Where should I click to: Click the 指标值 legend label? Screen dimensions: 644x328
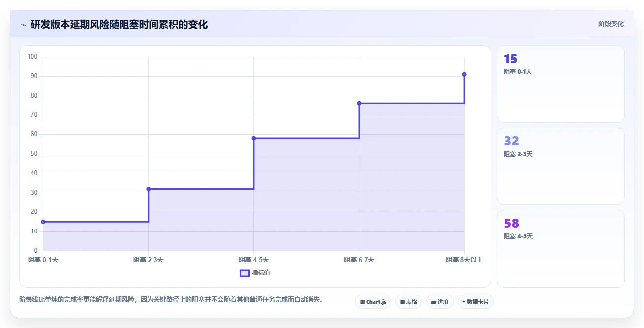pos(261,273)
